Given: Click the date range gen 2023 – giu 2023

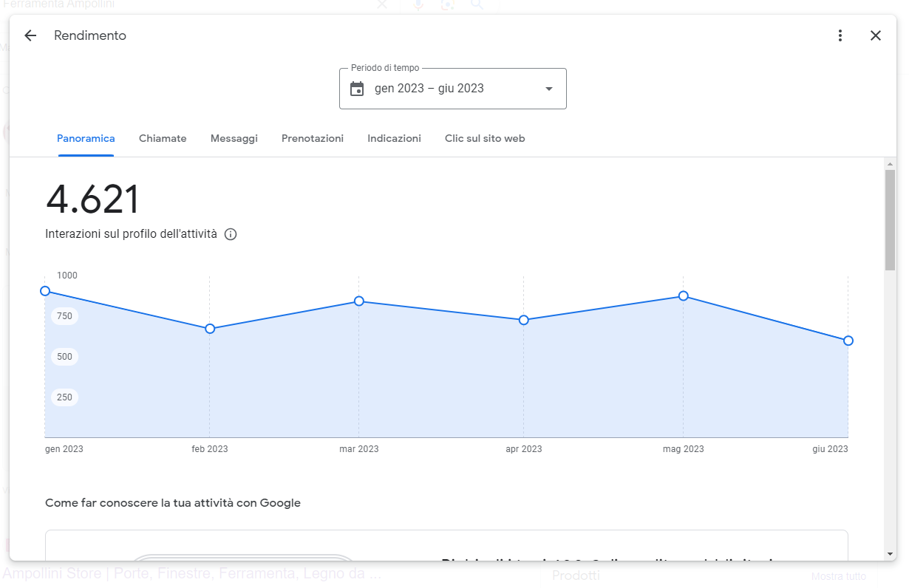Looking at the screenshot, I should pos(429,89).
